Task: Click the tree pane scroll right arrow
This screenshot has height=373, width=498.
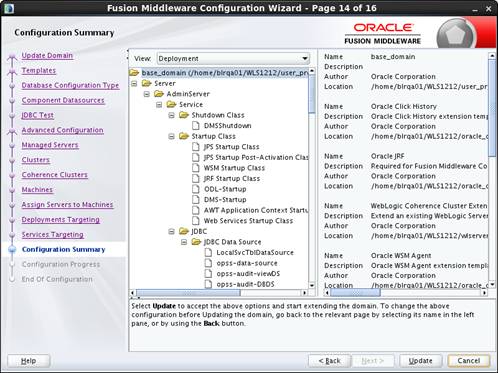Action: coord(304,293)
